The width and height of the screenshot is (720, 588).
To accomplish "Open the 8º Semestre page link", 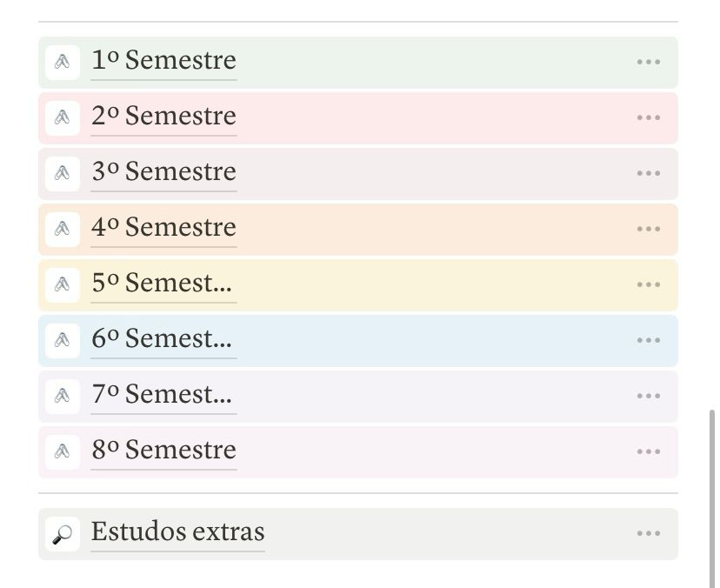I will coord(164,451).
